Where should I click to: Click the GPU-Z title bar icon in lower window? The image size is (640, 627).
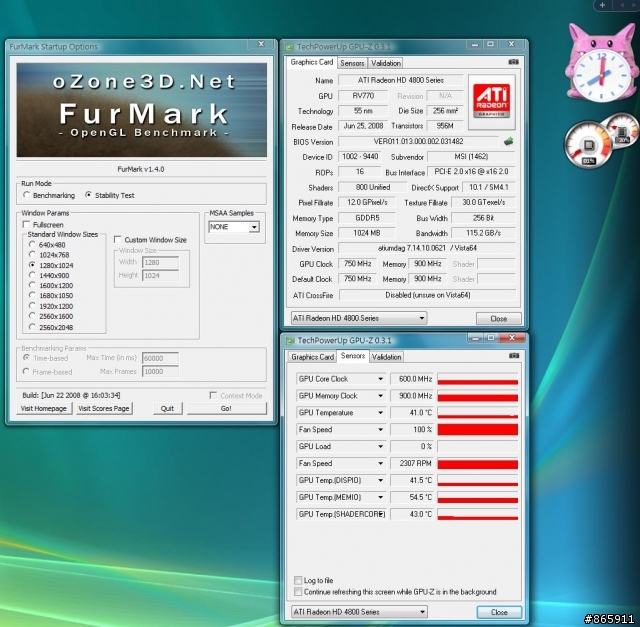290,340
